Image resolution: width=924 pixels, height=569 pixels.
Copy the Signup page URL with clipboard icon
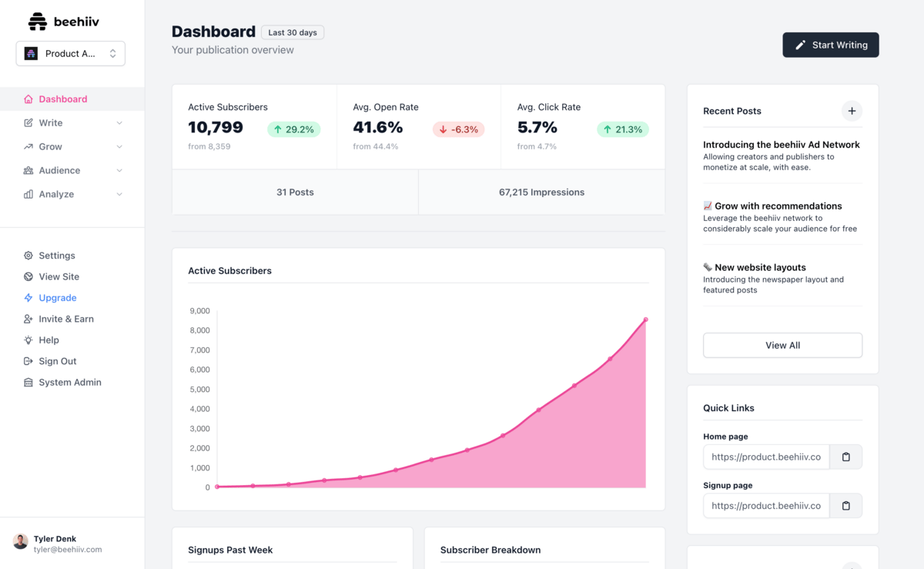pyautogui.click(x=846, y=506)
